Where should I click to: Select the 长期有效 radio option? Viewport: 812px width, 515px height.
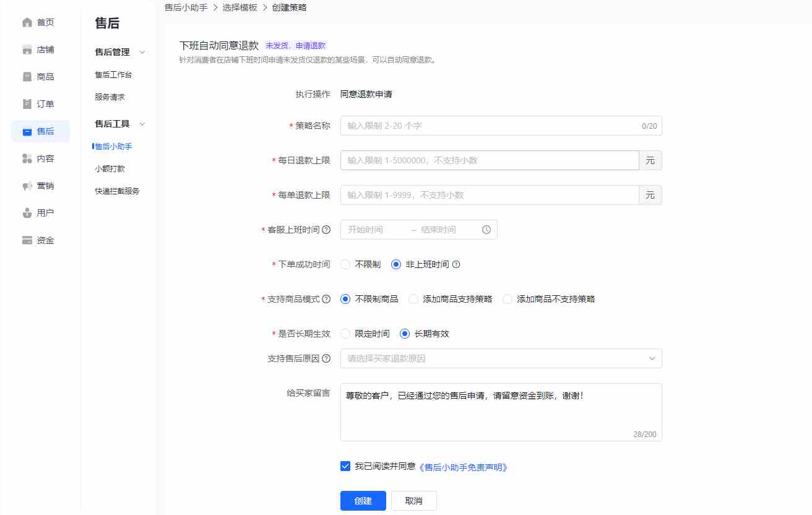[405, 334]
